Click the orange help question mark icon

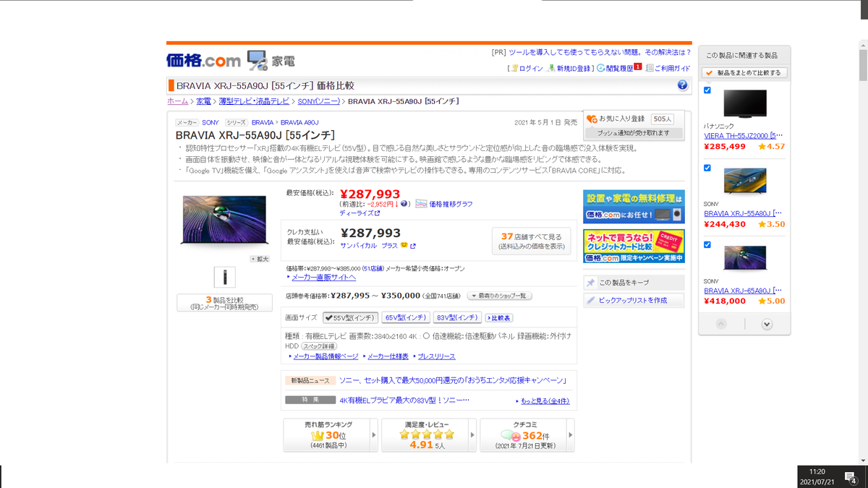(x=683, y=85)
